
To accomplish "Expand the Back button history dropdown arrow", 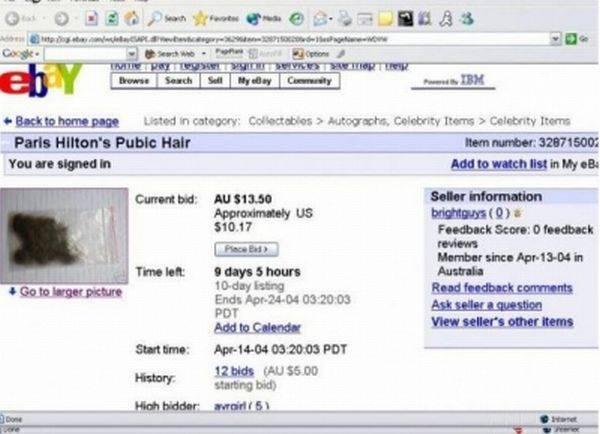I will pyautogui.click(x=44, y=18).
